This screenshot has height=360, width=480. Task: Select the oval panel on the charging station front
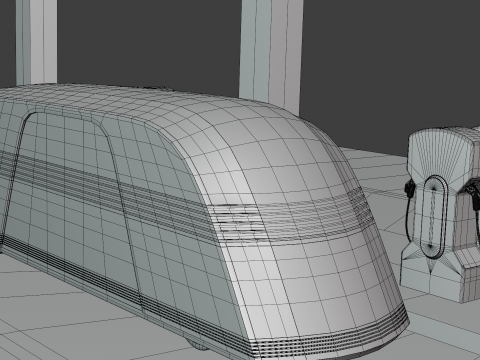point(434,217)
